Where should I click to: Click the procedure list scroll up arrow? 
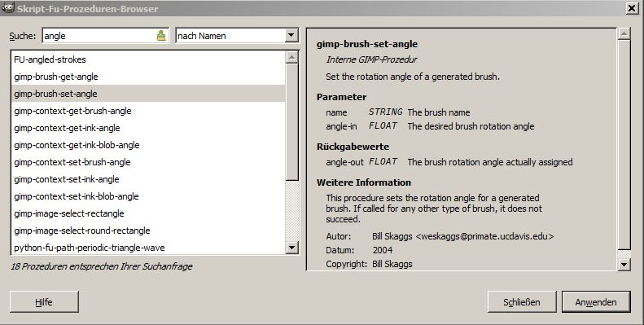coord(291,57)
